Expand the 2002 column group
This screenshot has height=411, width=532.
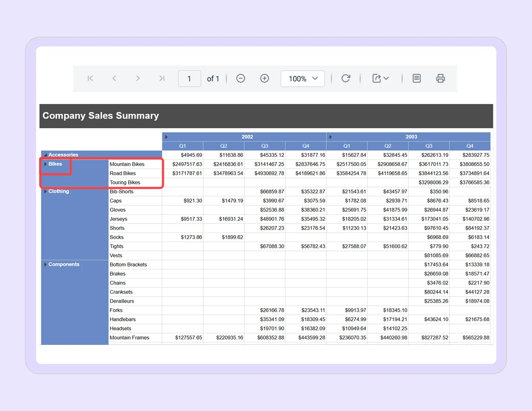(x=166, y=137)
